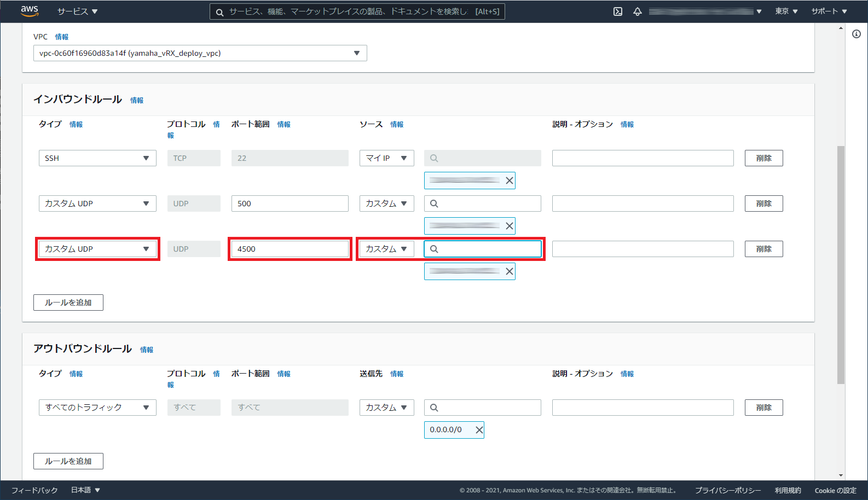This screenshot has width=868, height=500.
Task: Open the VPC selection dropdown
Action: 200,53
